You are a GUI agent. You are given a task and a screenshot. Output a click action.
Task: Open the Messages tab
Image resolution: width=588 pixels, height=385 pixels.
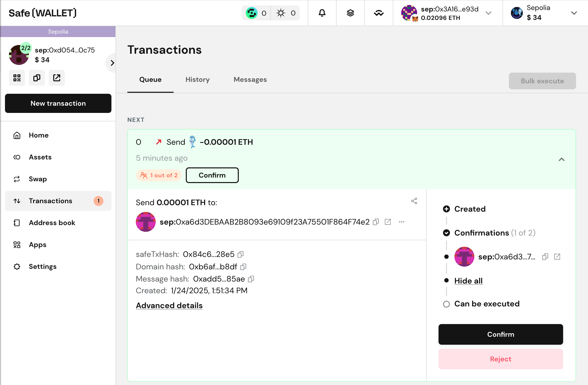click(250, 80)
